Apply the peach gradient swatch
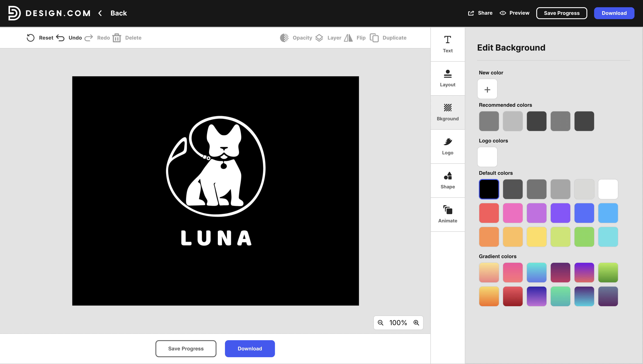The width and height of the screenshot is (643, 364). pyautogui.click(x=489, y=273)
